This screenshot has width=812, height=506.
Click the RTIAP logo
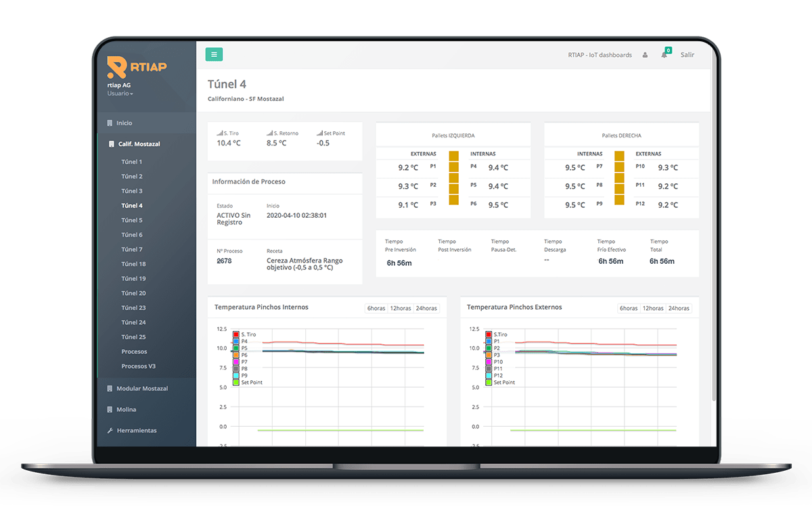(137, 67)
